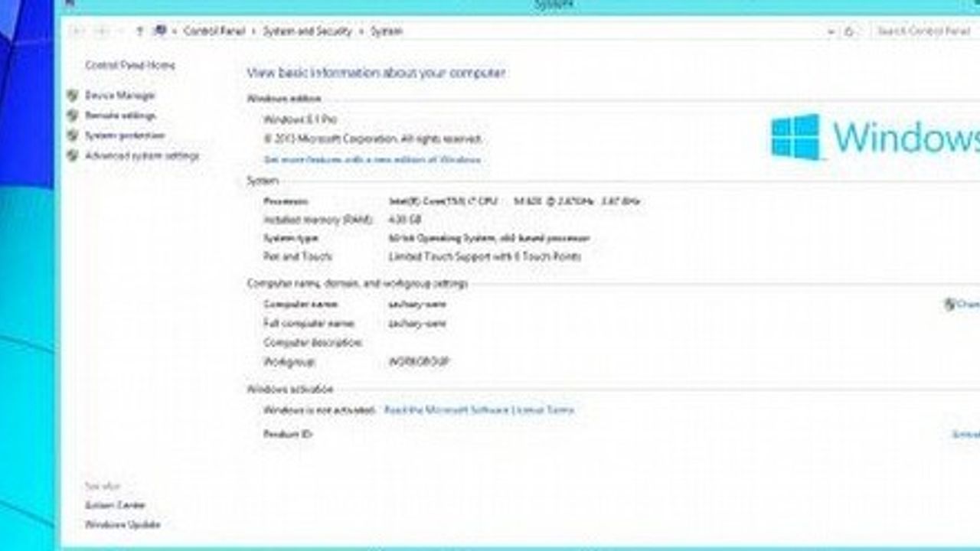Get more features with new Windows edition
The height and width of the screenshot is (551, 980).
tap(372, 160)
